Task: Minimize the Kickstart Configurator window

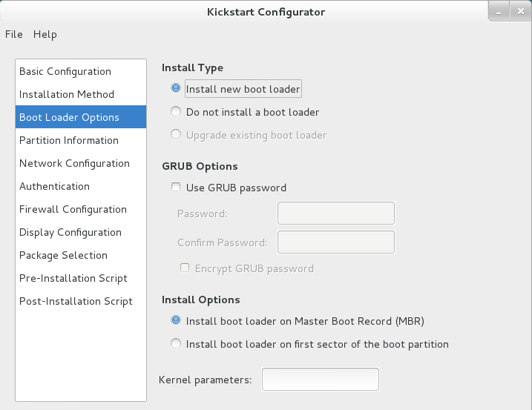Action: (x=499, y=11)
